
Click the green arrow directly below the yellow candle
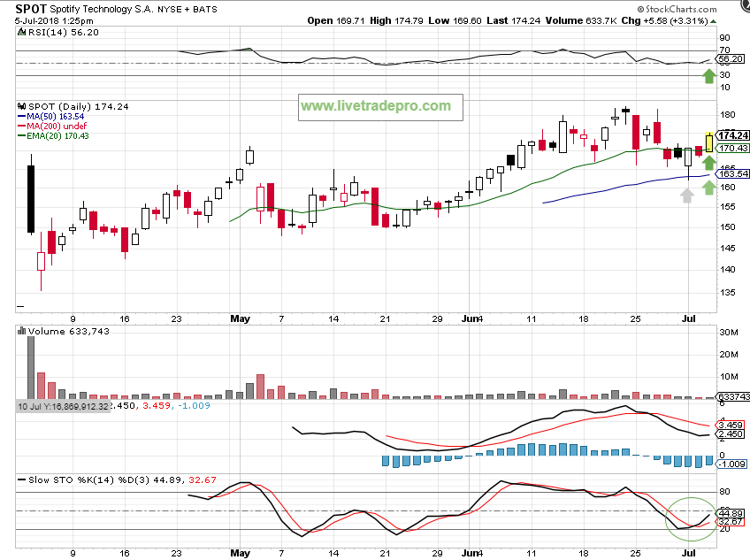pos(708,162)
